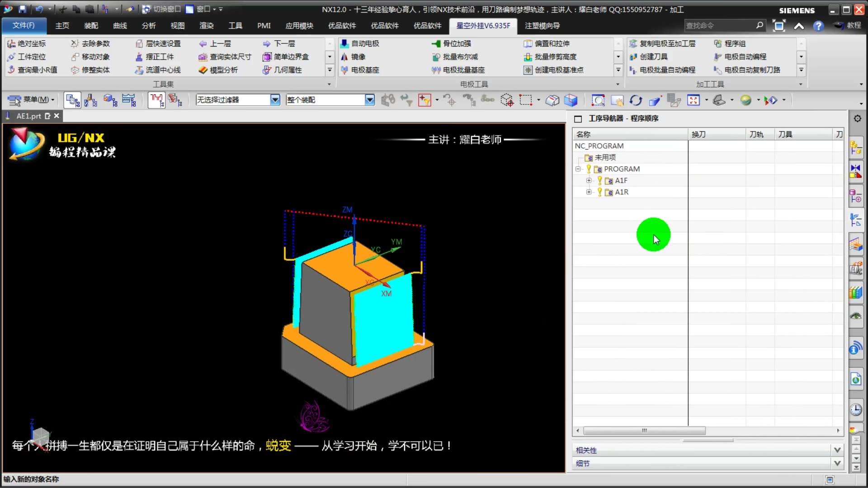Expand the 相关性 panel
The height and width of the screenshot is (488, 868).
[837, 450]
